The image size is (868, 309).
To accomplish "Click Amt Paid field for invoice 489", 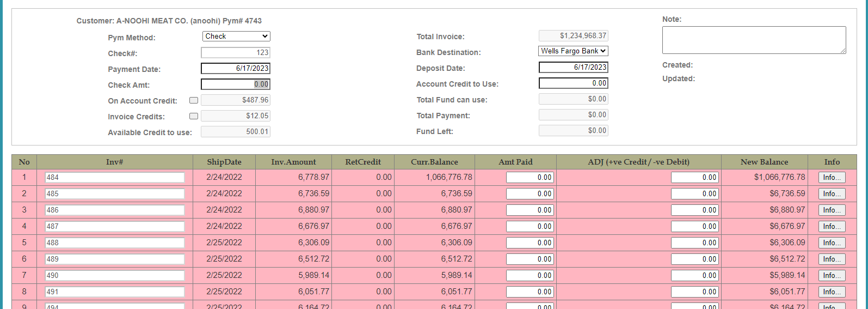I will [530, 259].
